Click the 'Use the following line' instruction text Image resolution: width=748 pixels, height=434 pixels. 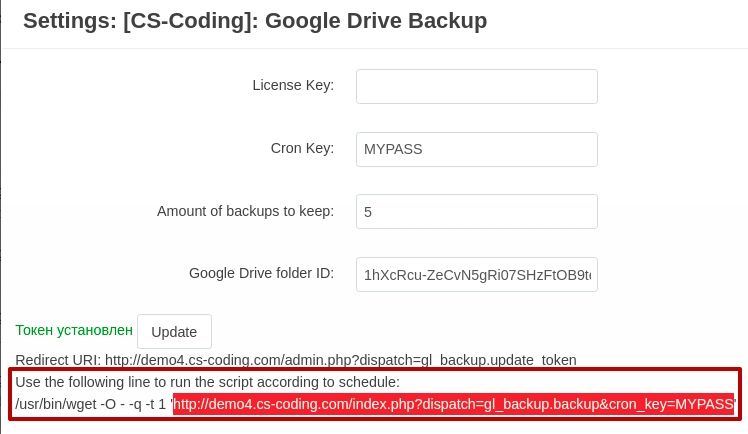(x=208, y=382)
